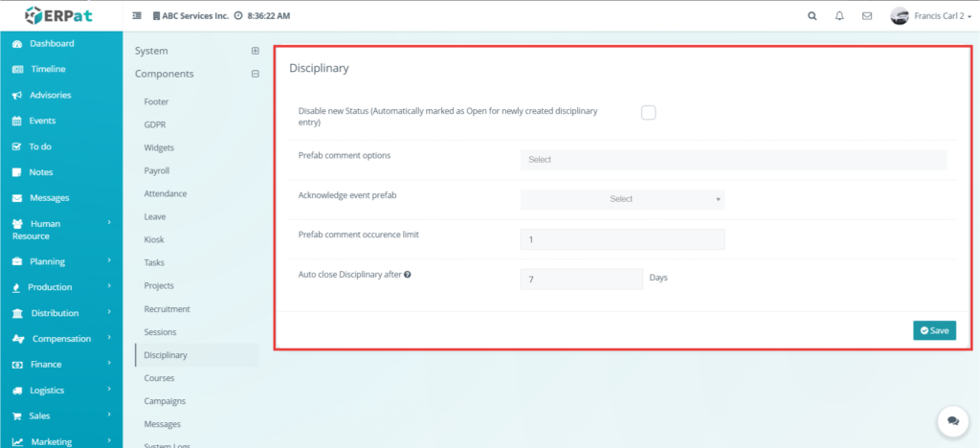This screenshot has height=448, width=980.
Task: Click the Prefab comment options select field
Action: (733, 160)
